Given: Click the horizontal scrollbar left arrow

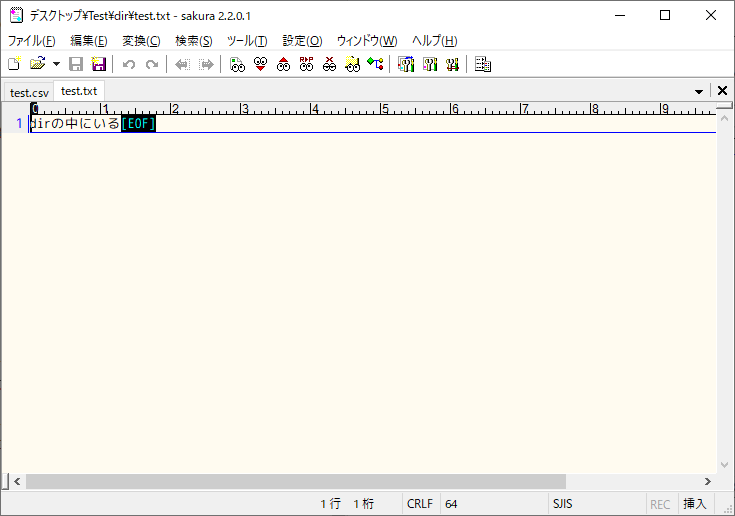Looking at the screenshot, I should coord(17,481).
